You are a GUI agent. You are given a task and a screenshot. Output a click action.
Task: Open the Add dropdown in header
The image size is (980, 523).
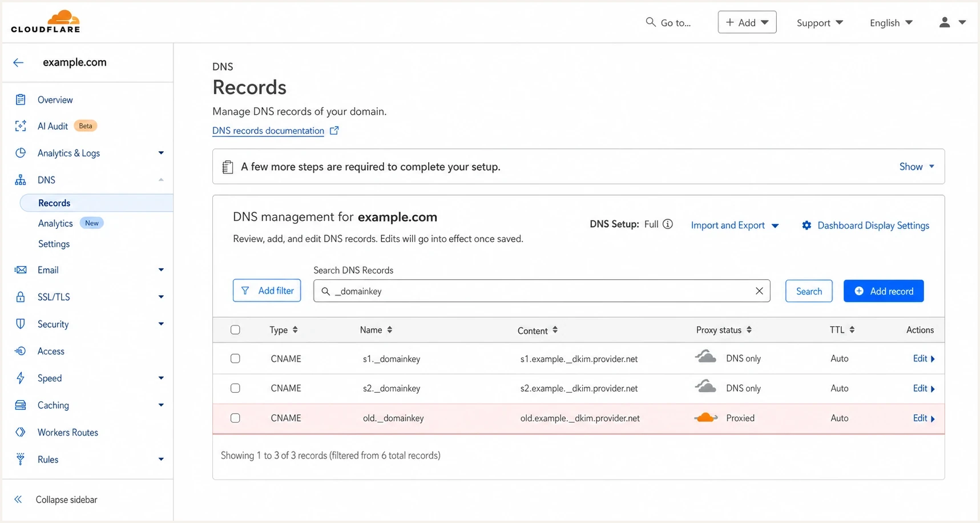pyautogui.click(x=747, y=22)
